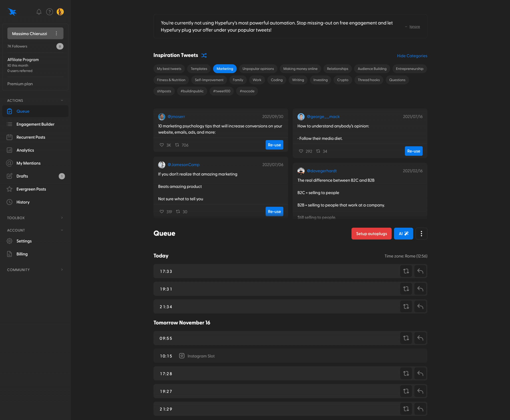Open Analytics page
This screenshot has width=510, height=420.
pyautogui.click(x=35, y=150)
